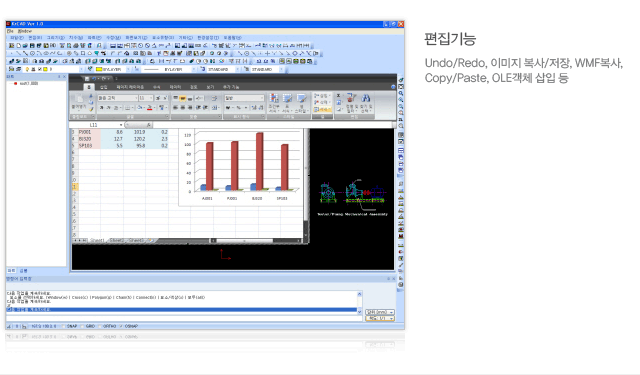Enable the SNAP checkbox in status bar
The width and height of the screenshot is (640, 375).
pos(63,326)
